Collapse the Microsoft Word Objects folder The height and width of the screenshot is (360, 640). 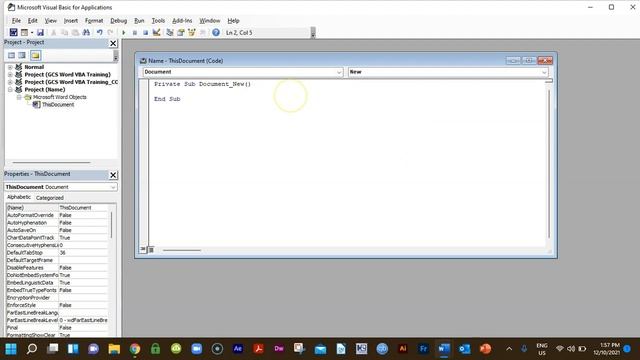(x=19, y=97)
